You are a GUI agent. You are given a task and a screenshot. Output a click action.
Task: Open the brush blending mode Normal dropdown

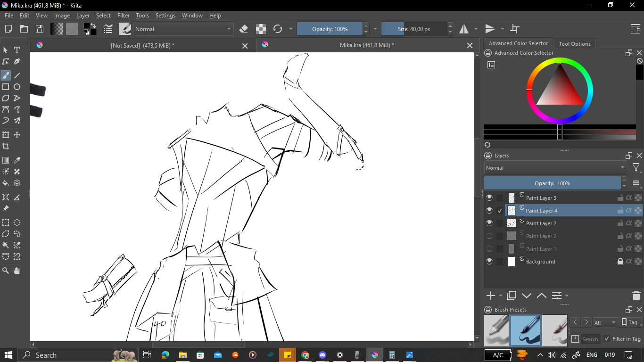183,29
